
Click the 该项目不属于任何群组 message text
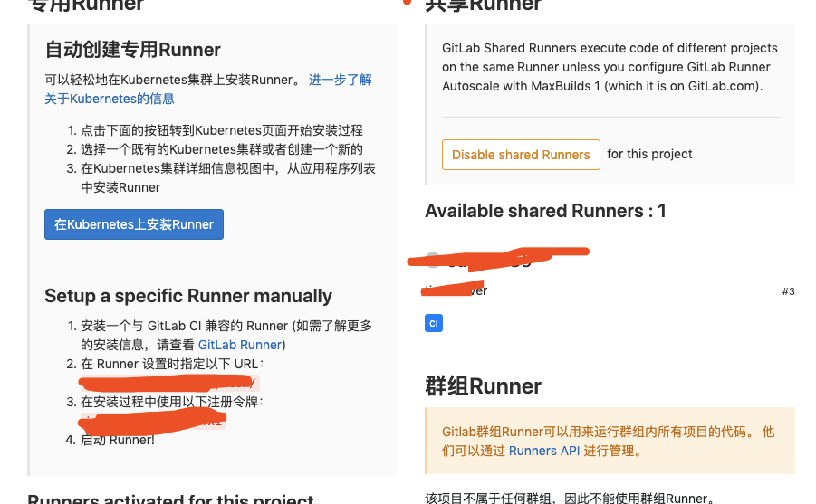tap(570, 499)
